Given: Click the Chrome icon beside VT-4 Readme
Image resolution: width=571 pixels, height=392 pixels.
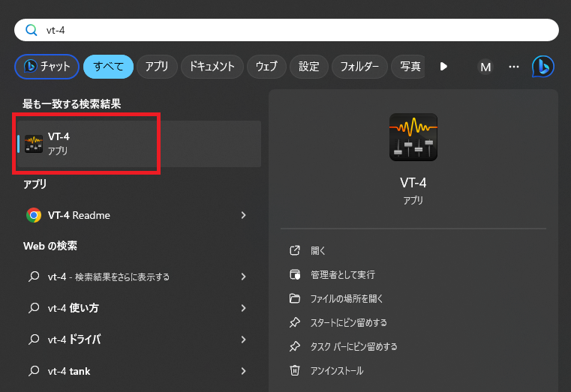Looking at the screenshot, I should [34, 215].
